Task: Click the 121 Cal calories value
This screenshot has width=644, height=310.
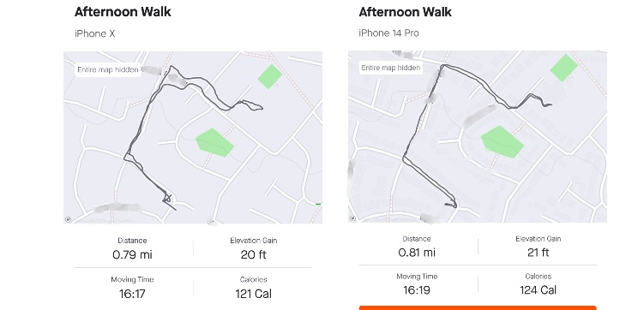Action: coord(254,294)
